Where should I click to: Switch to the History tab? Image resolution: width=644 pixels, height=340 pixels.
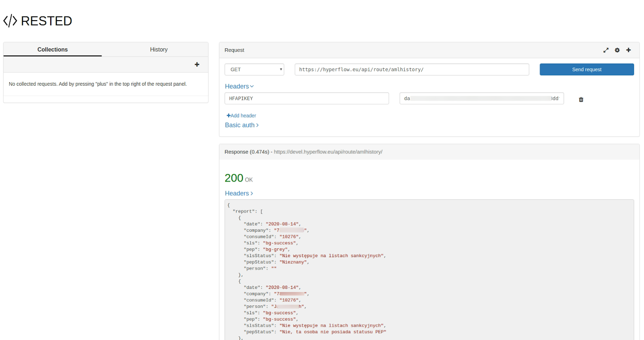159,49
